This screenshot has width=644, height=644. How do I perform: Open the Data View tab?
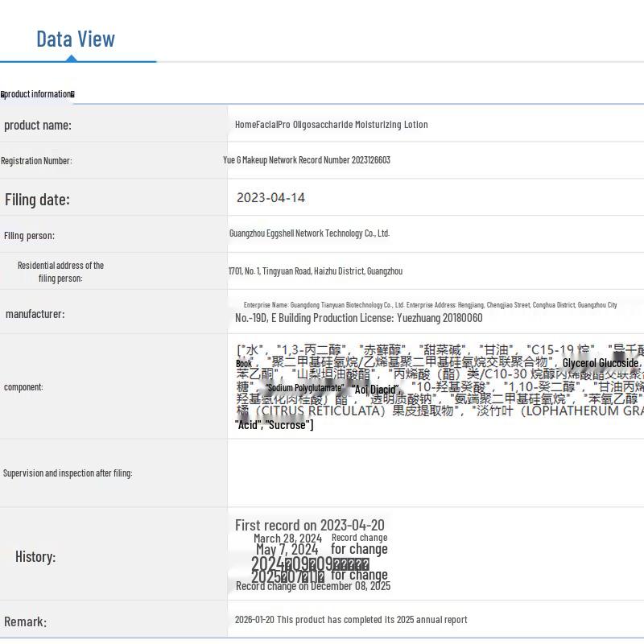[76, 39]
